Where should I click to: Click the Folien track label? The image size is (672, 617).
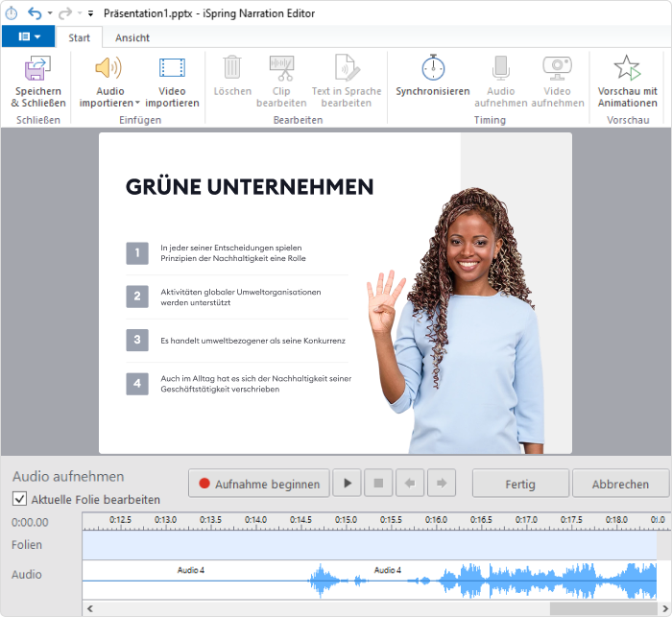27,545
